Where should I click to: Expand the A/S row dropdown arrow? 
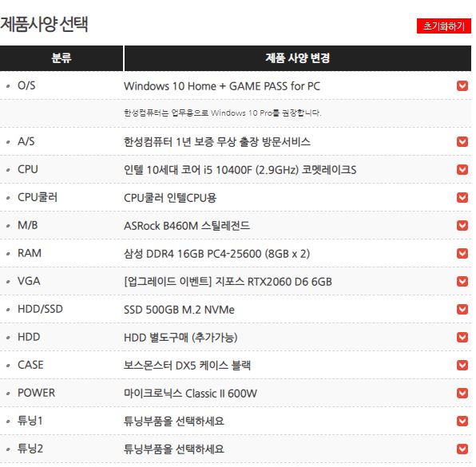click(462, 141)
